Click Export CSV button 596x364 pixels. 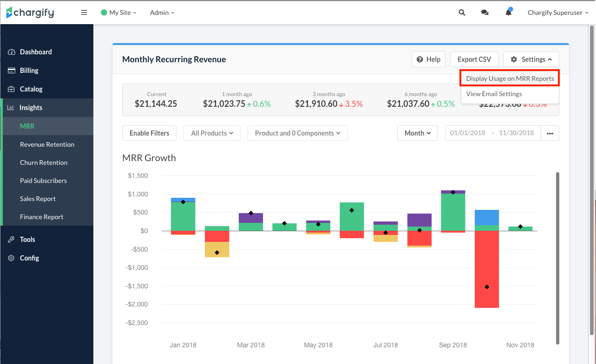[x=474, y=59]
